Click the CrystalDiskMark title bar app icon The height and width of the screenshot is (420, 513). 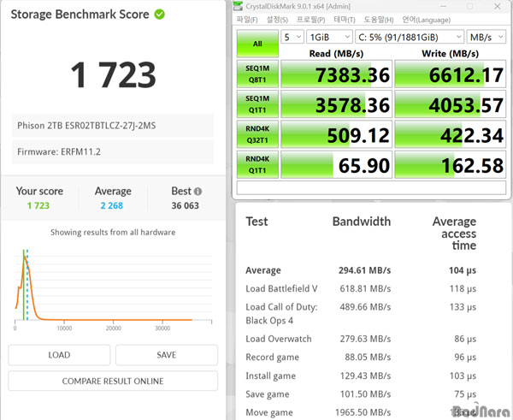pos(239,7)
